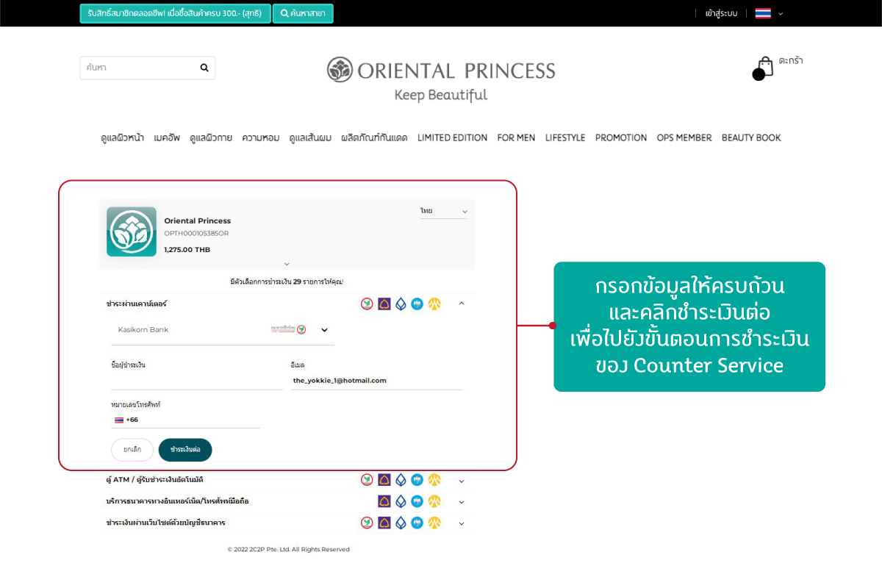Click the ตะกร้า cart link
The image size is (882, 588).
click(x=791, y=61)
